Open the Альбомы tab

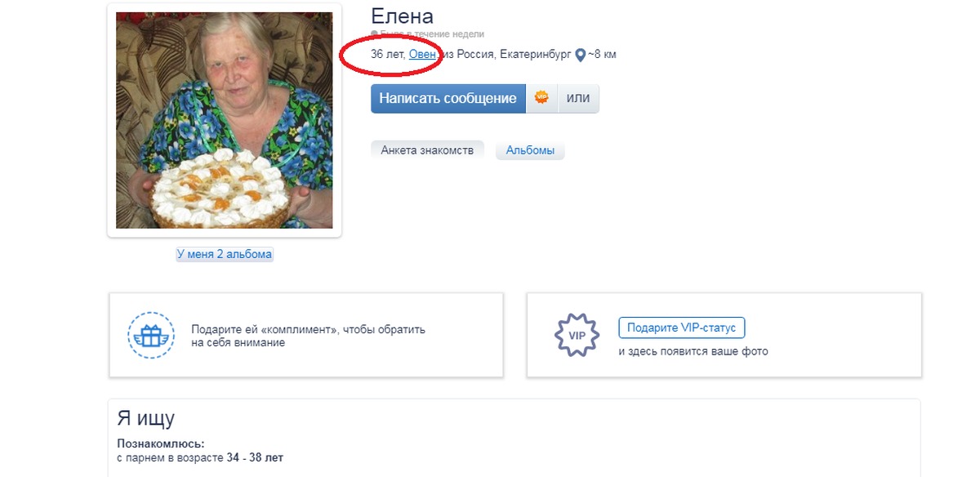[x=530, y=150]
